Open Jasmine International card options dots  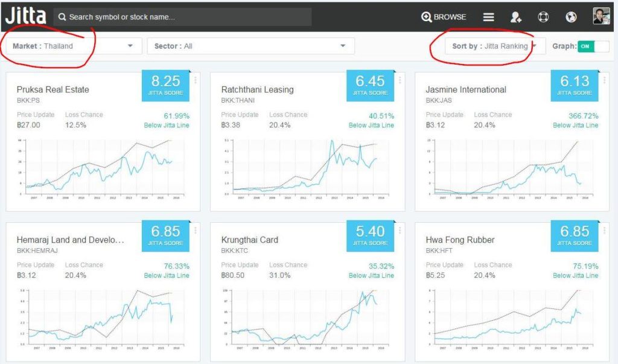[x=604, y=80]
